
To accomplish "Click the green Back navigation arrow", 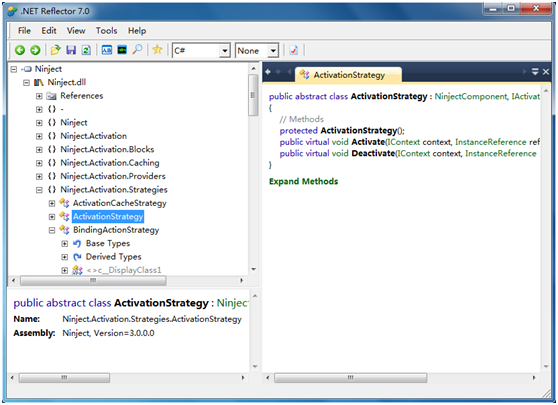I will (20, 50).
